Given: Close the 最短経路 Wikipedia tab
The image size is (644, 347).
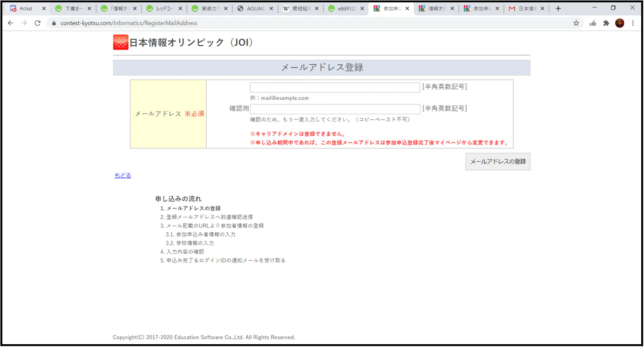Looking at the screenshot, I should coord(317,8).
